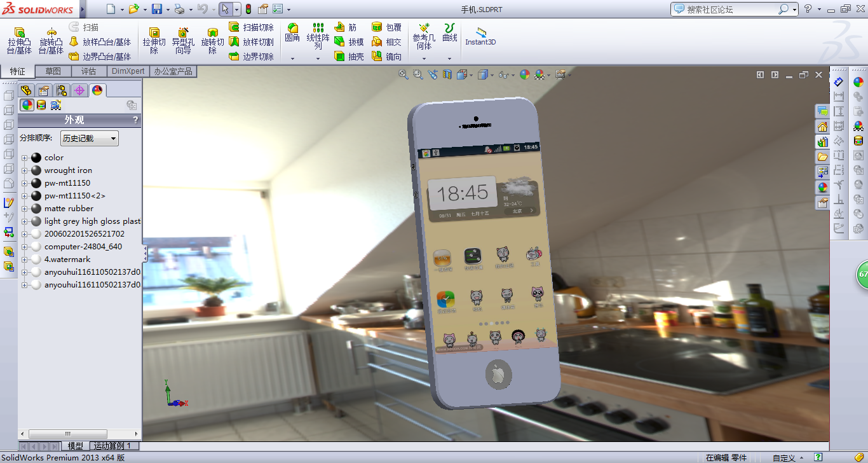Save the part with the floppy icon
The image size is (868, 463).
[157, 9]
